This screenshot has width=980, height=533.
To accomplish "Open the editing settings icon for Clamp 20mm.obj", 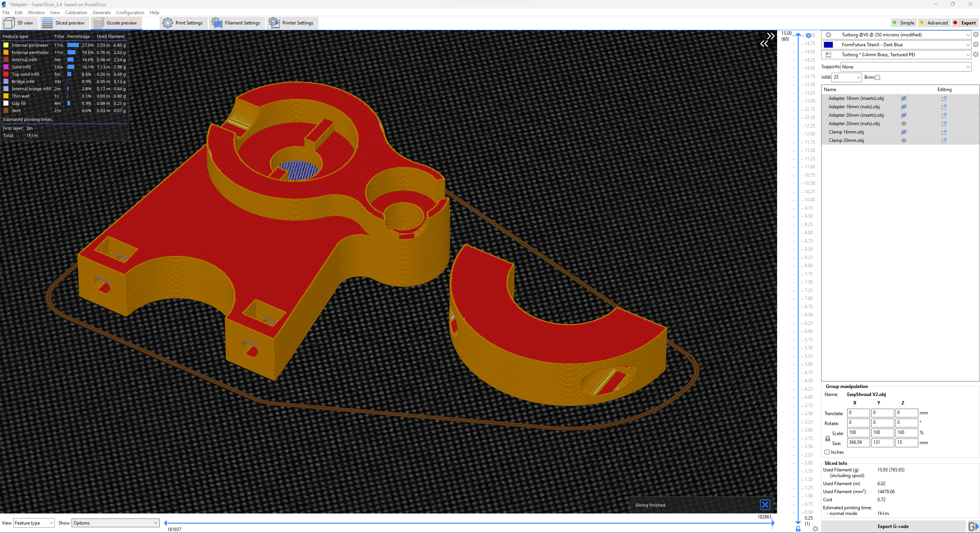I will coord(944,140).
